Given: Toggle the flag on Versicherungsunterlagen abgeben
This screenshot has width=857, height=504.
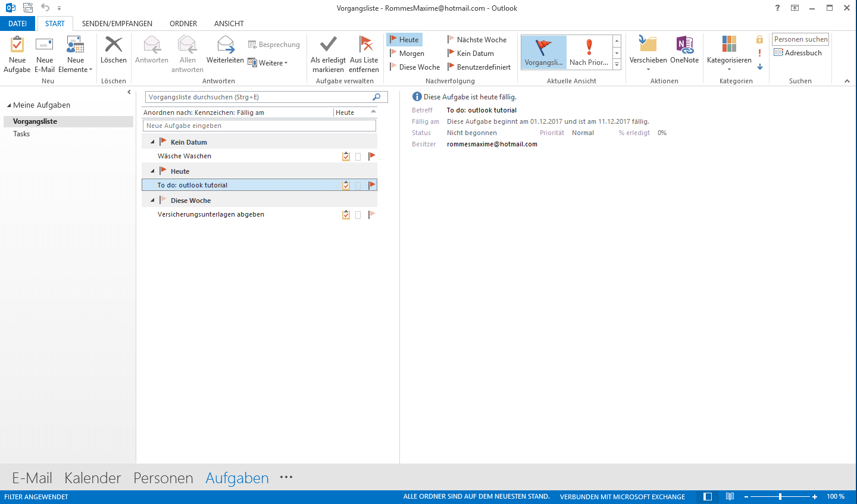Looking at the screenshot, I should click(x=371, y=214).
